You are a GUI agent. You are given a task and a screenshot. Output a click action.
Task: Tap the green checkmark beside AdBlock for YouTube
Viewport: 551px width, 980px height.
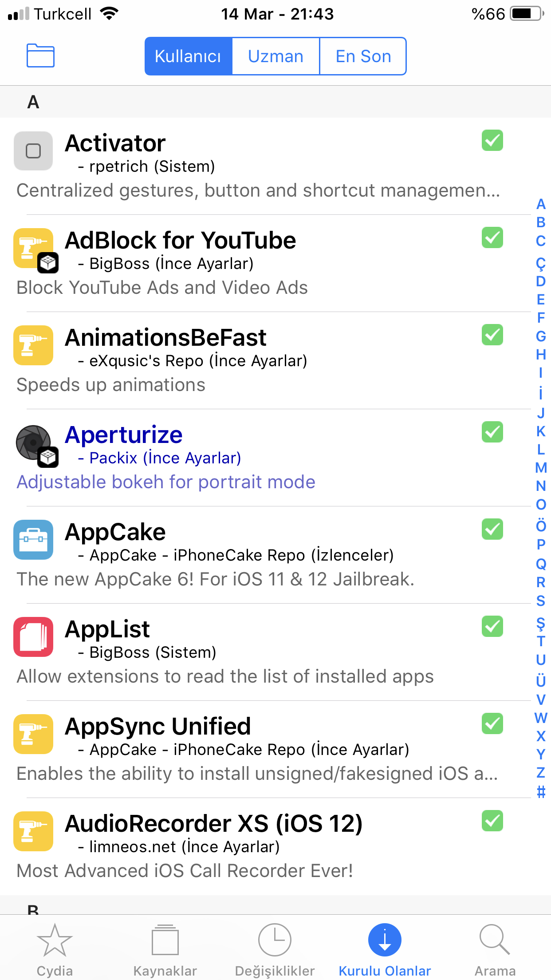(492, 237)
